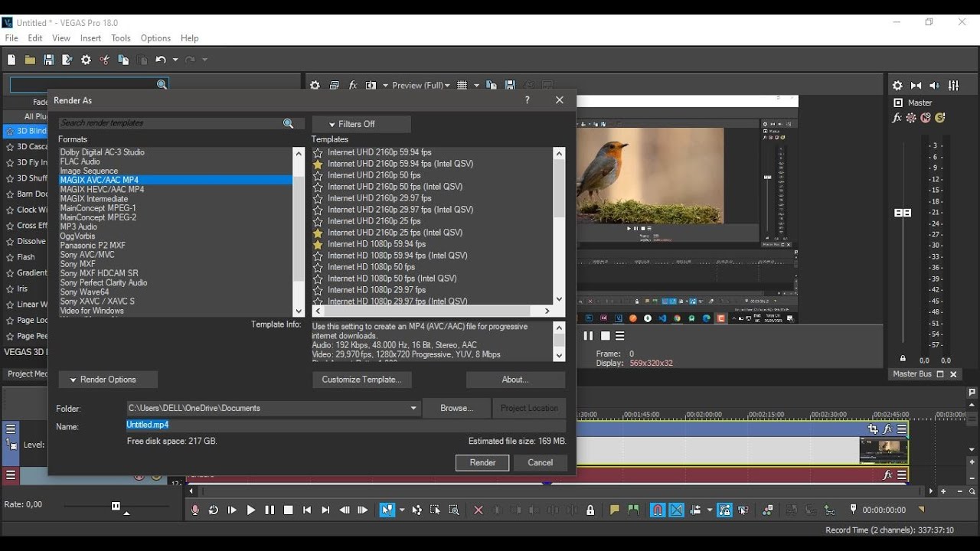
Task: Go to start in the transport bar
Action: click(307, 510)
